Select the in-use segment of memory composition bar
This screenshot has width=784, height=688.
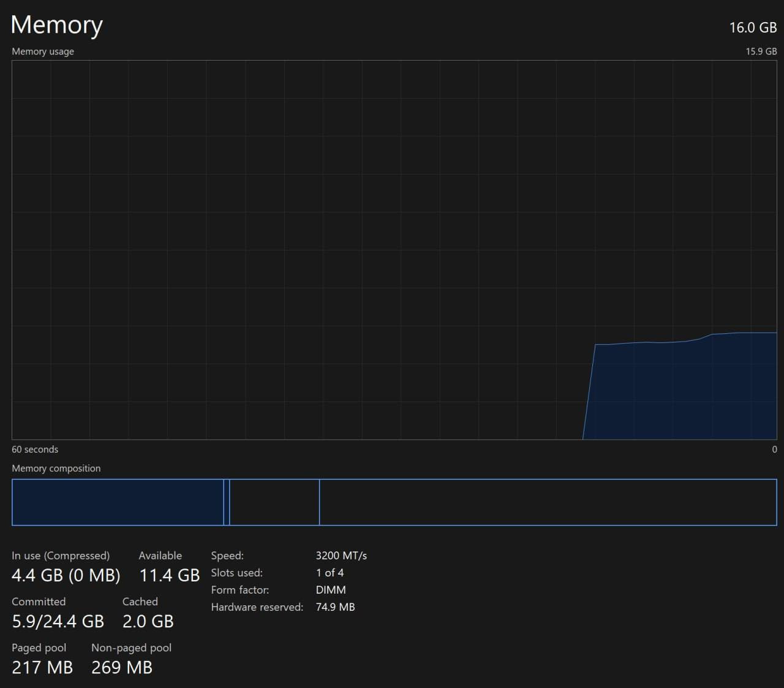click(118, 502)
